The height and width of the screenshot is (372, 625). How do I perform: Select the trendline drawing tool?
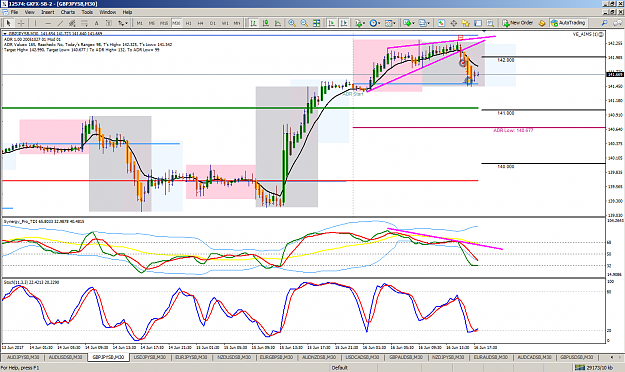pyautogui.click(x=60, y=23)
